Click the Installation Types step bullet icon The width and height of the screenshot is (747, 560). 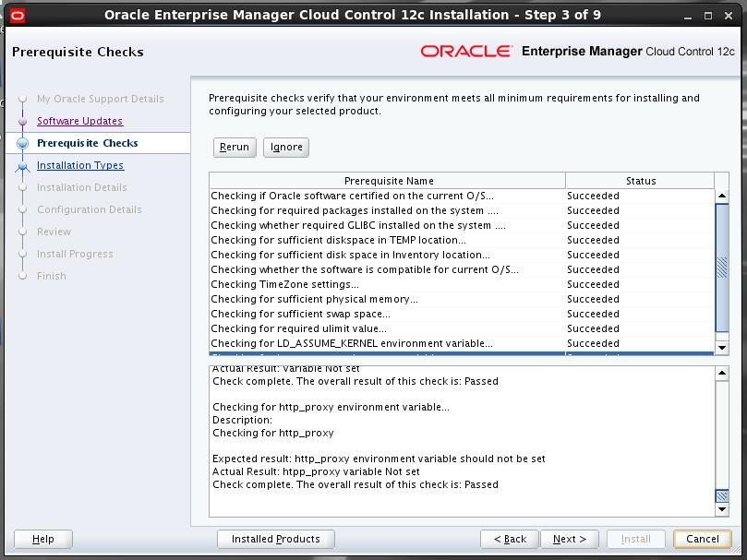tap(22, 166)
